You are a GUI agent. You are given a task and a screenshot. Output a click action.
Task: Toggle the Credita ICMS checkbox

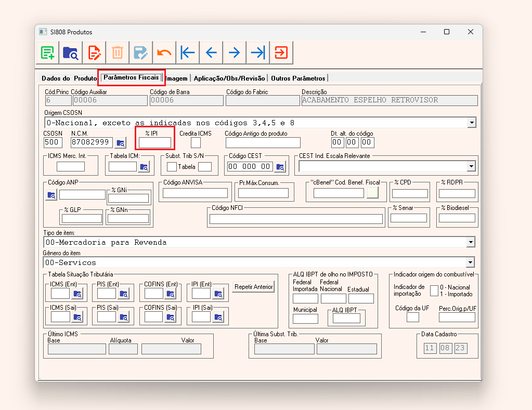[x=196, y=143]
